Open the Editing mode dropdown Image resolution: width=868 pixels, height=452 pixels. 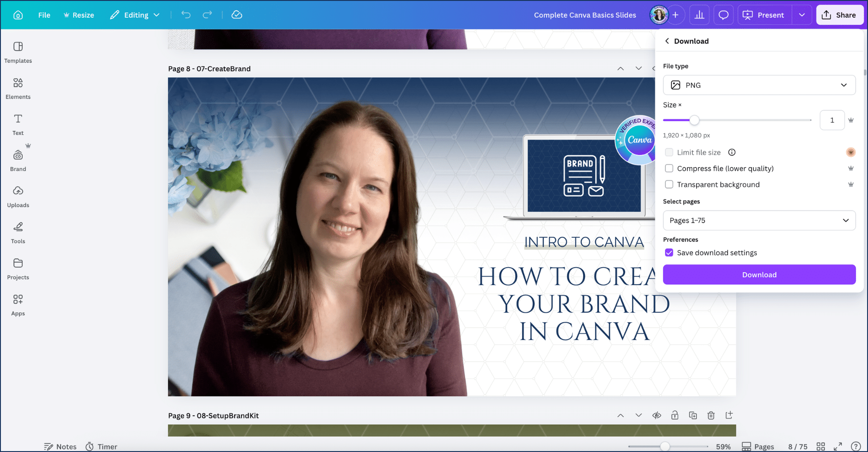click(135, 15)
